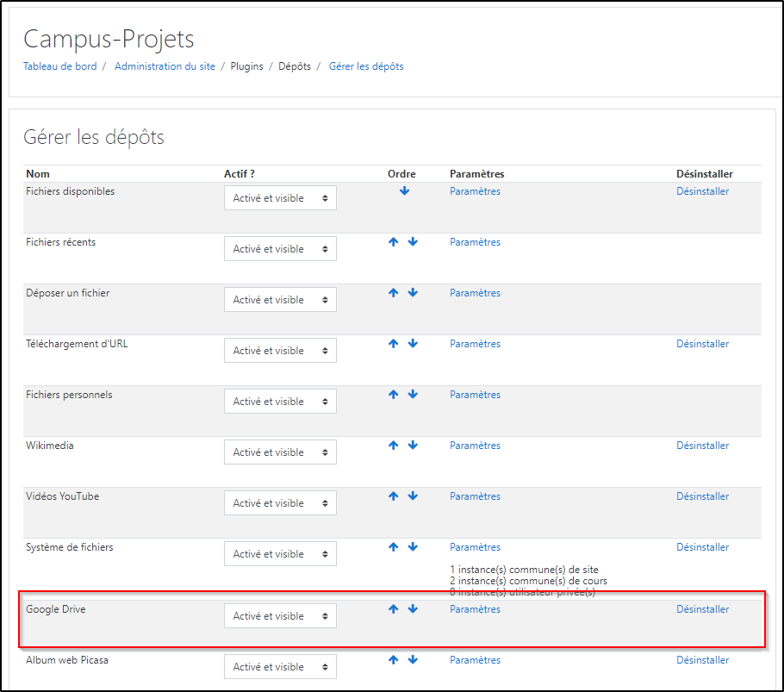Screen dimensions: 784x692
Task: Go to Tableau de bord breadcrumb
Action: pos(59,66)
